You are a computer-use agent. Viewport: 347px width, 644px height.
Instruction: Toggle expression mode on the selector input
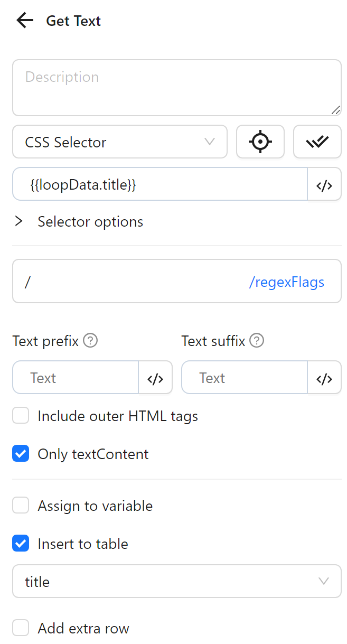pyautogui.click(x=324, y=184)
